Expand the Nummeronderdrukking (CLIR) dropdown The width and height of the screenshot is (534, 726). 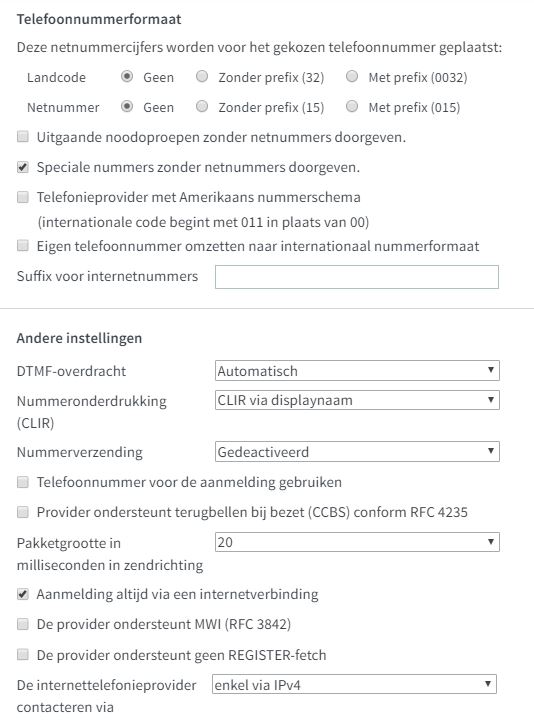pyautogui.click(x=357, y=400)
